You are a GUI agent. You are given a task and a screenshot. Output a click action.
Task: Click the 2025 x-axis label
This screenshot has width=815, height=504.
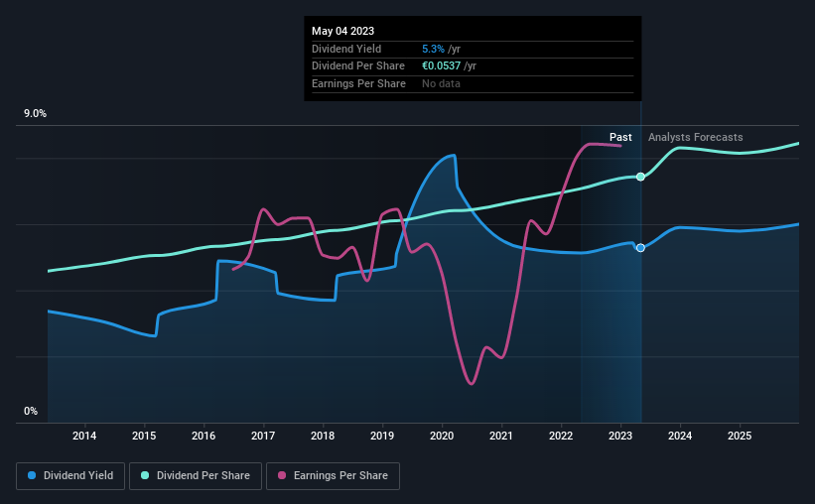click(740, 436)
